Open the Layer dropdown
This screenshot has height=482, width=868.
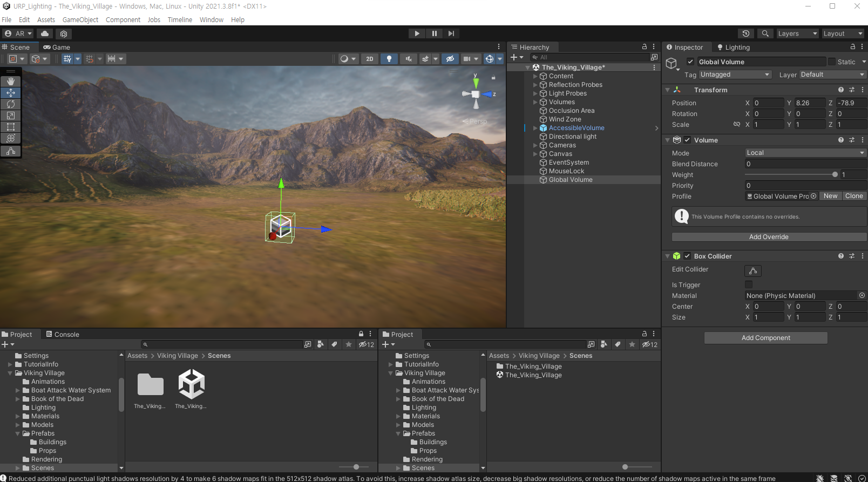pyautogui.click(x=832, y=74)
